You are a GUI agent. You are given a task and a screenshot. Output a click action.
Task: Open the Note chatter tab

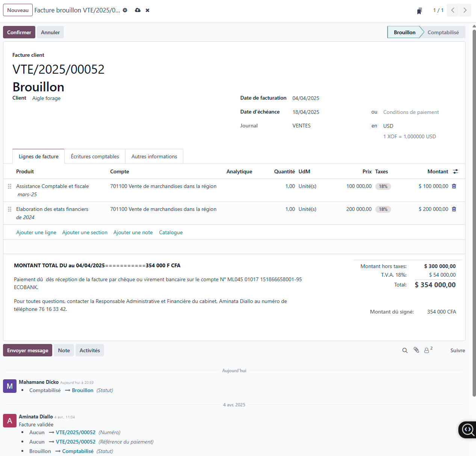tap(64, 350)
